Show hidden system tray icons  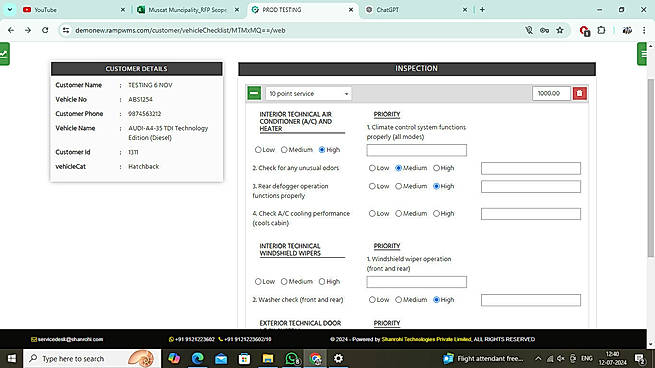[x=538, y=358]
